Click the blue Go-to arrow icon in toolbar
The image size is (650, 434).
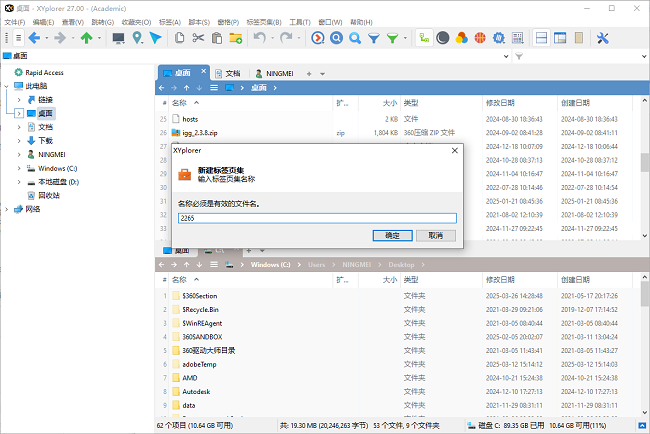pos(155,38)
